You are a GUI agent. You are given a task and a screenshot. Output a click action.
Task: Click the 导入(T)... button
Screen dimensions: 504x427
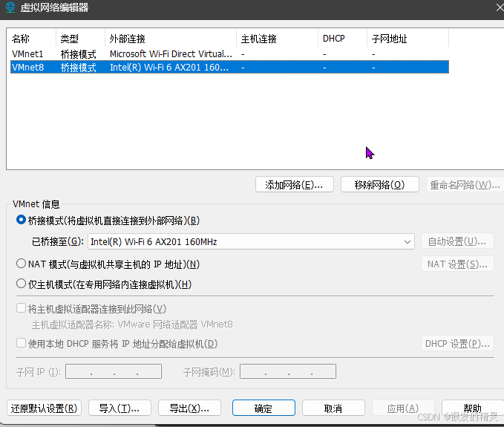[120, 408]
